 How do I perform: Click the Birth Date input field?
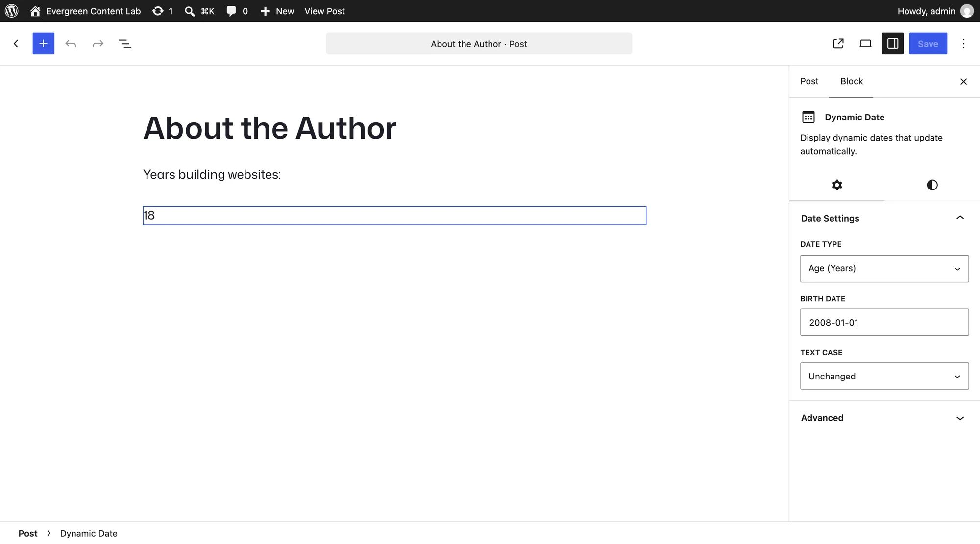click(884, 322)
